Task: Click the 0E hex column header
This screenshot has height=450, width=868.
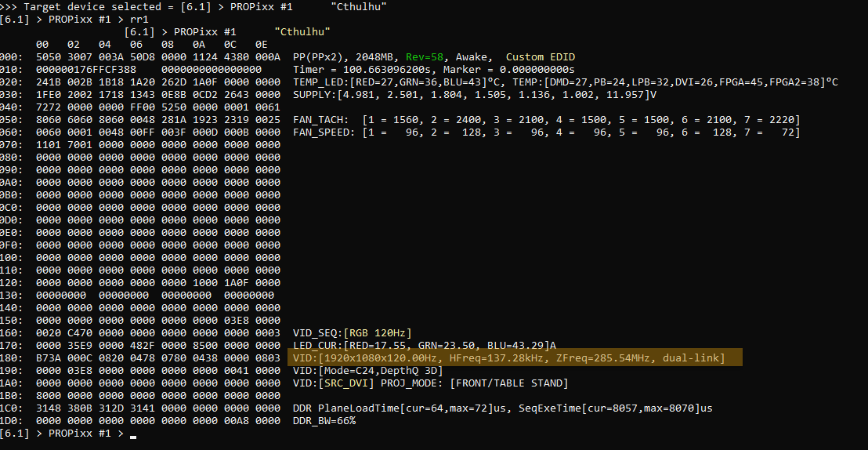Action: 262,45
